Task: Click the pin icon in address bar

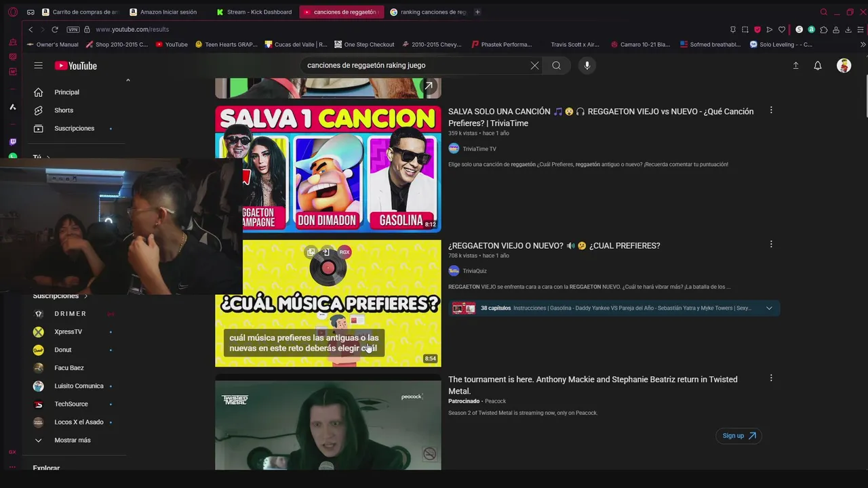Action: point(732,30)
